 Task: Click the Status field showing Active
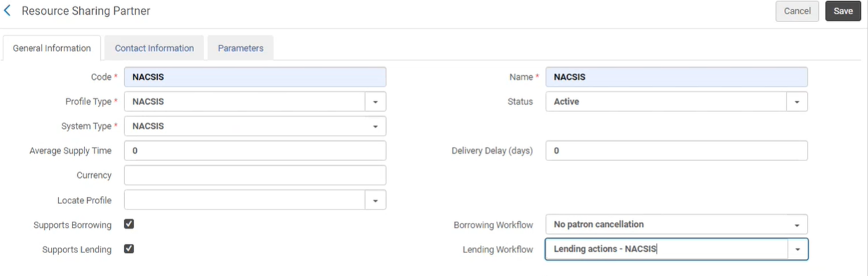click(x=666, y=102)
